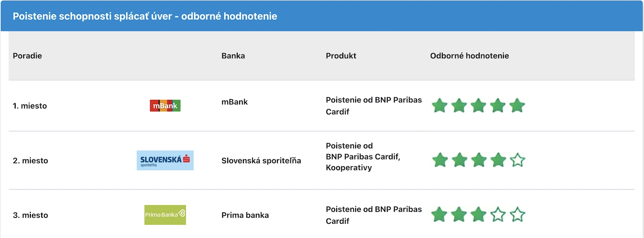Click mBank's third rating star

(x=479, y=105)
